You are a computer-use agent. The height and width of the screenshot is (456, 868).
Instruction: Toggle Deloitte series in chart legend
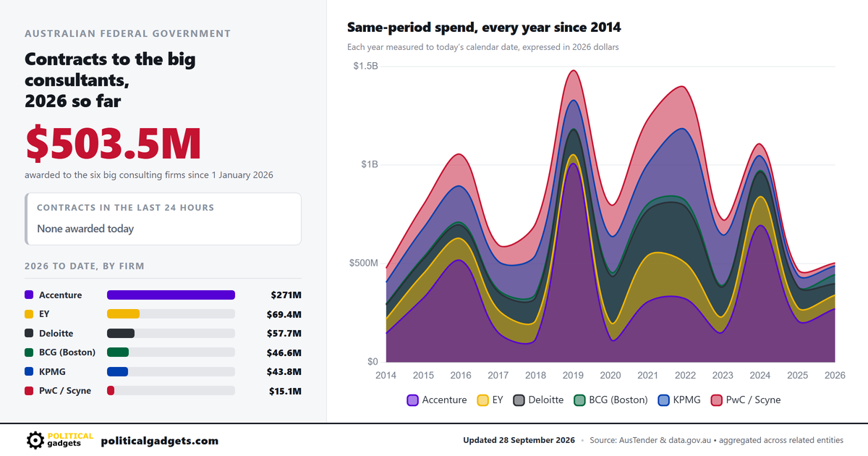pos(538,400)
